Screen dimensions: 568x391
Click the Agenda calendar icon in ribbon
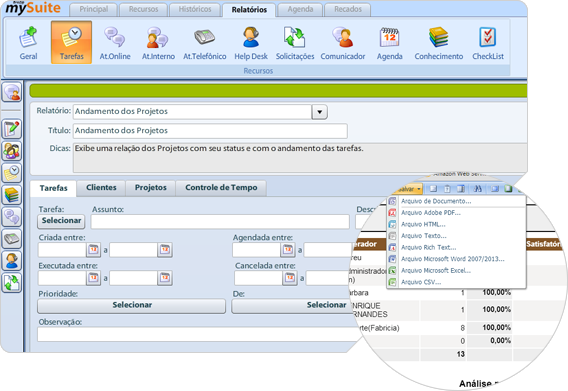tap(389, 43)
